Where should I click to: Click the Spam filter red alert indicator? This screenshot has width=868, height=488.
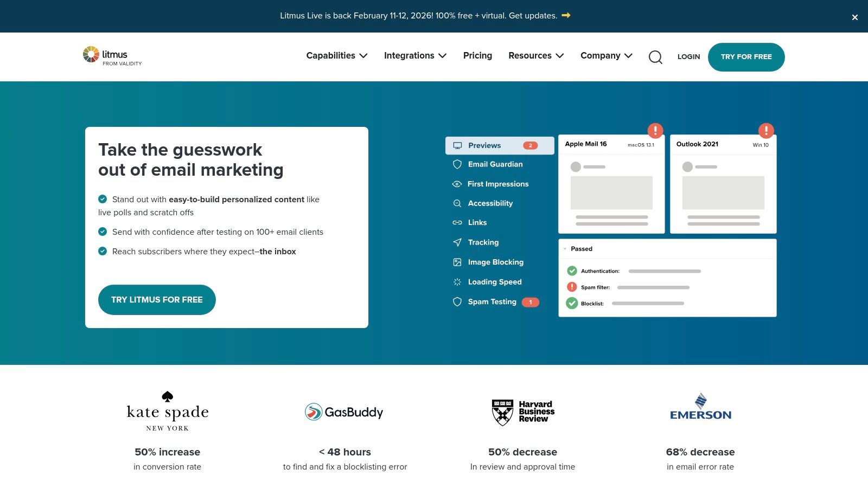pyautogui.click(x=572, y=287)
